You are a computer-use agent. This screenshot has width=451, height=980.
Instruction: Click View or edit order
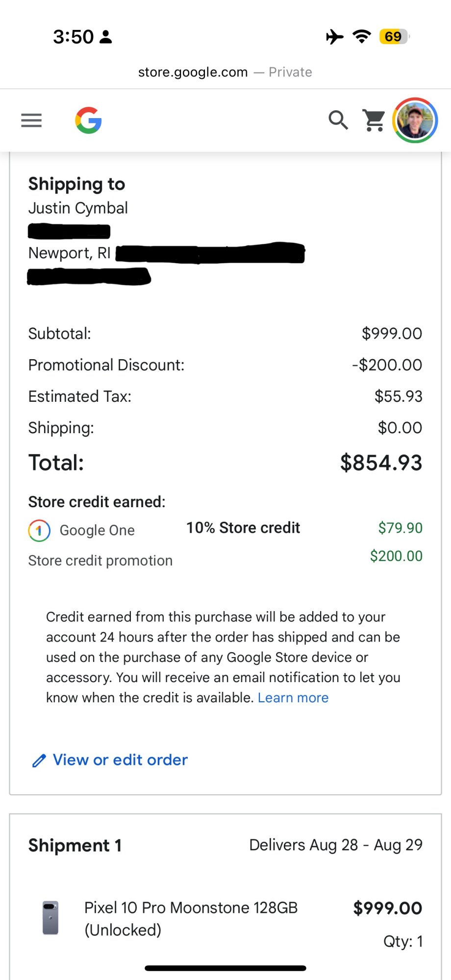[x=120, y=760]
